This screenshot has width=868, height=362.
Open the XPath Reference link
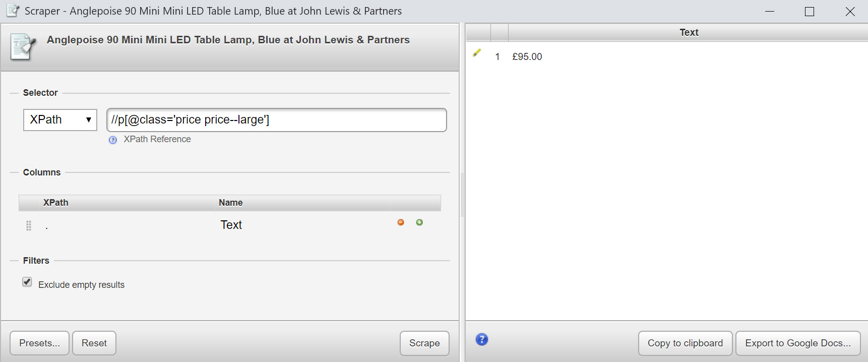[157, 139]
